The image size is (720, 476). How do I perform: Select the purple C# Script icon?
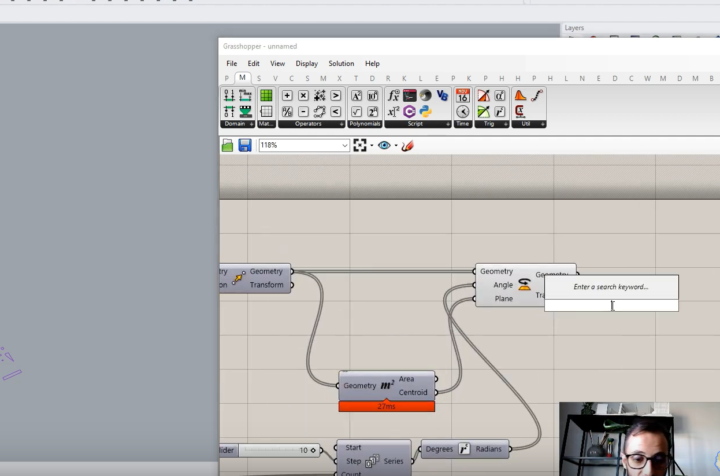[410, 111]
